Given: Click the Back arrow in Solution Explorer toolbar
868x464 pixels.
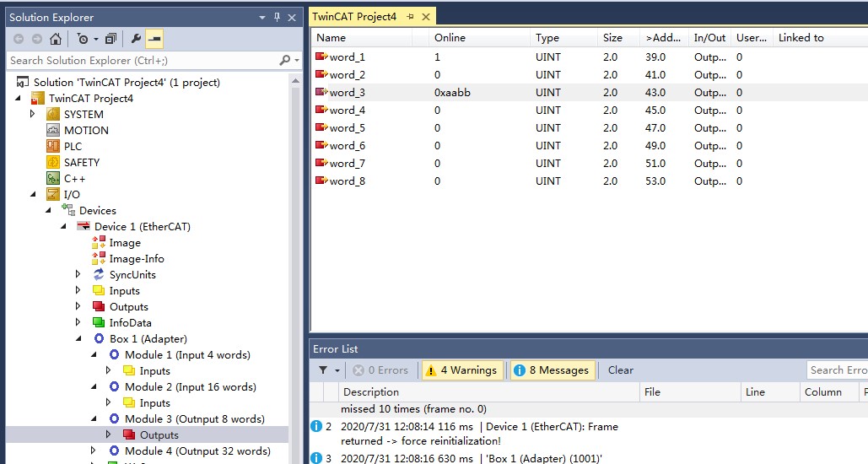Looking at the screenshot, I should (19, 39).
